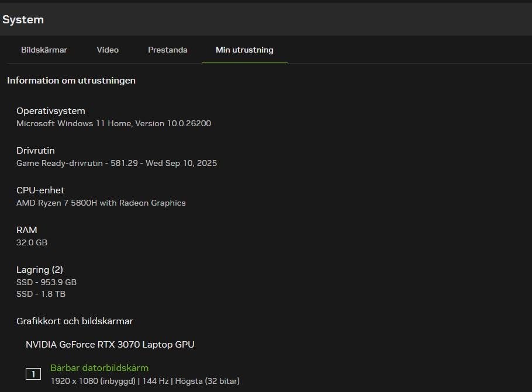
Task: Select the Min utrustning tab
Action: [244, 50]
